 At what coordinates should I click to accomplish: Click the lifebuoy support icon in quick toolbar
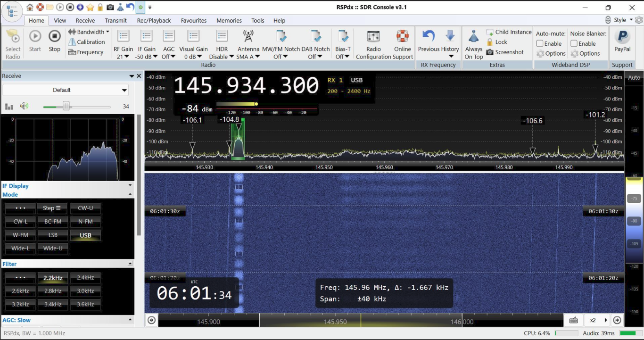pos(40,7)
